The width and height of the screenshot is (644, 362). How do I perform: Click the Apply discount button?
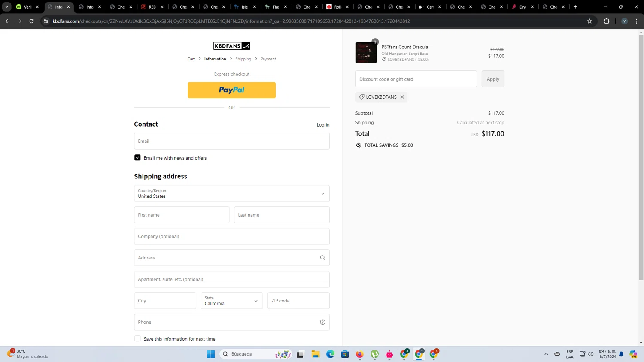coord(493,79)
